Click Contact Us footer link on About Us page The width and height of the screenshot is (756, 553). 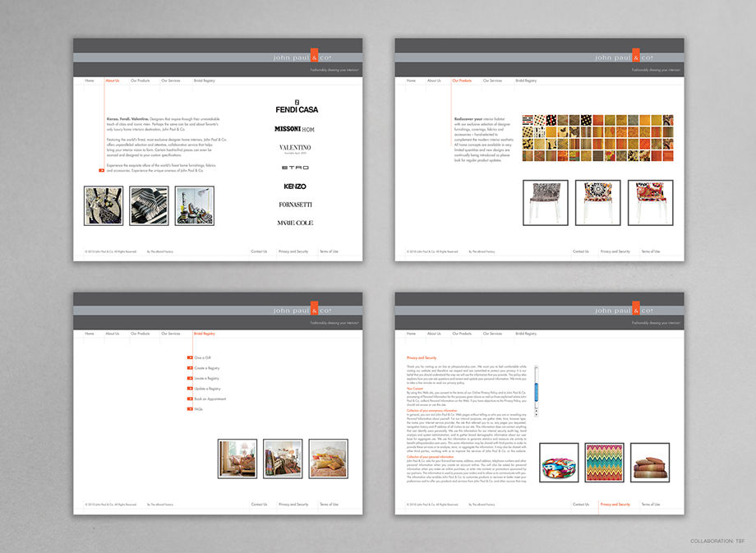(259, 251)
